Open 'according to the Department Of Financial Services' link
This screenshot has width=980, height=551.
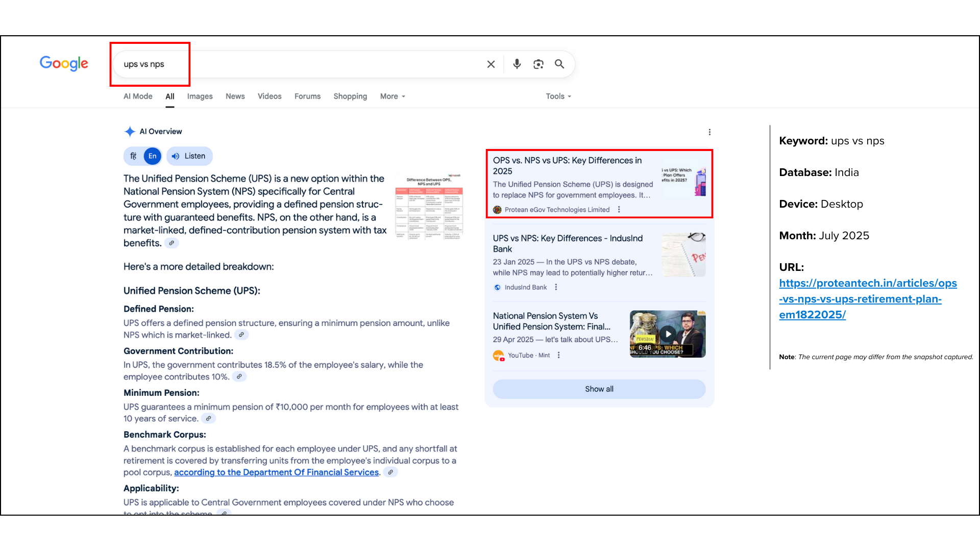[x=277, y=472]
